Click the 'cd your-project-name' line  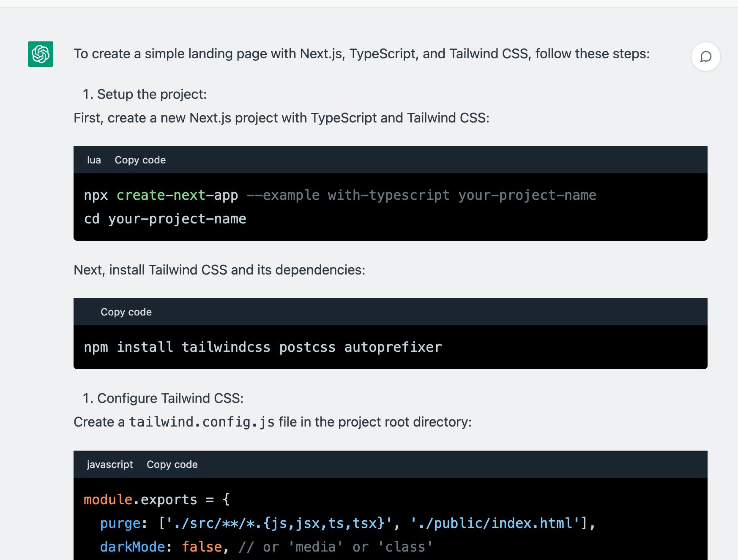(165, 219)
